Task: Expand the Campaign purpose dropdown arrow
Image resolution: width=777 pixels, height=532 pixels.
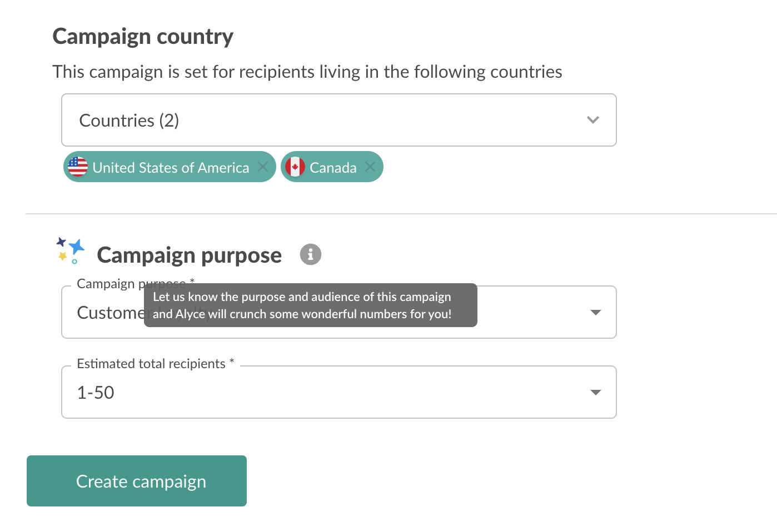Action: [x=596, y=313]
